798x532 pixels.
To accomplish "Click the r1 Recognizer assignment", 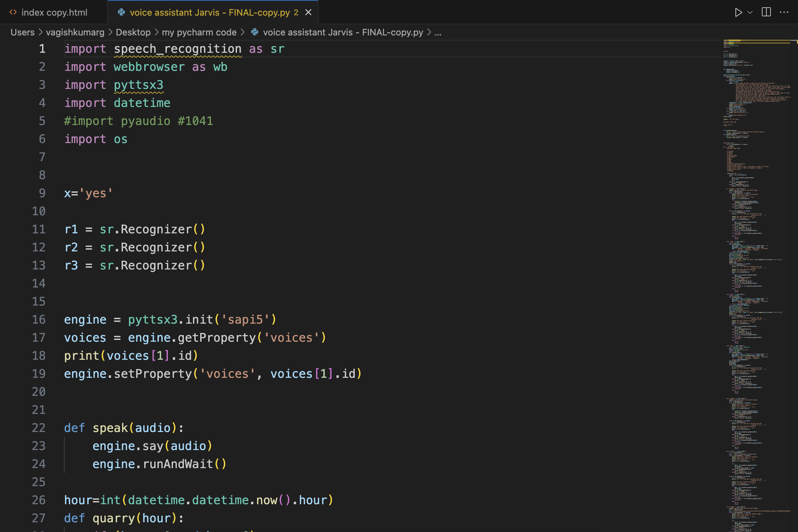I will (135, 229).
